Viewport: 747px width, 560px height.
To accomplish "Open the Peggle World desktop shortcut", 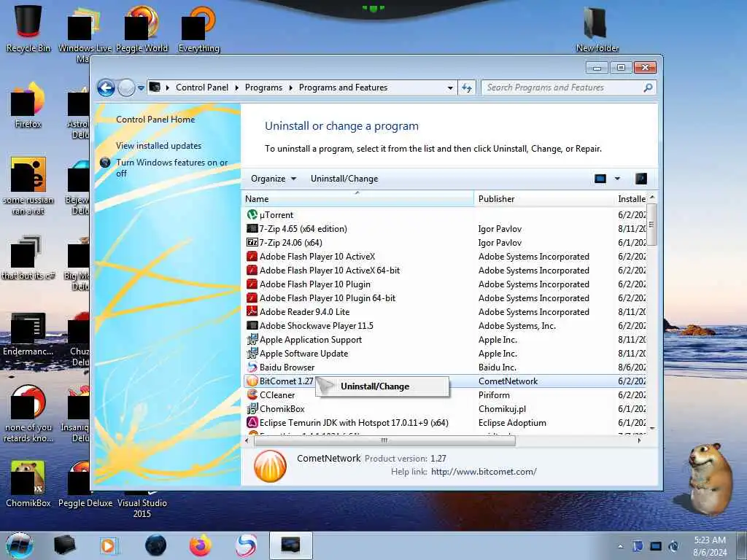I will (142, 28).
